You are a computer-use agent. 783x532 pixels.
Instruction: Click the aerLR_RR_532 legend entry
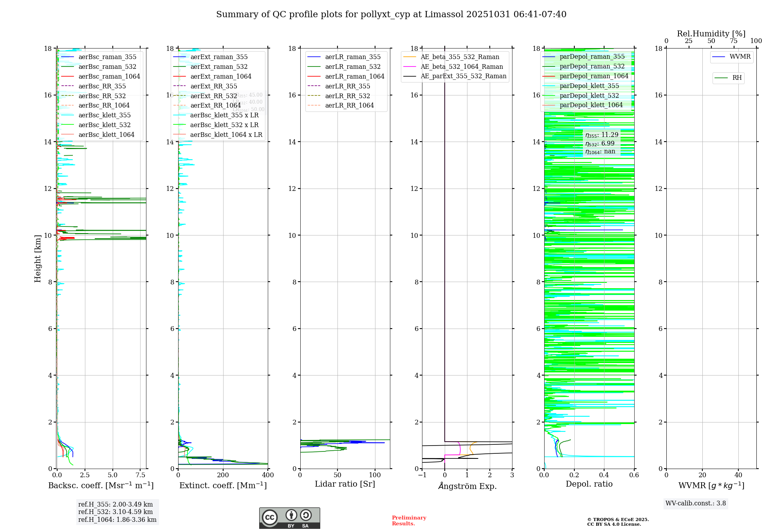pos(347,96)
